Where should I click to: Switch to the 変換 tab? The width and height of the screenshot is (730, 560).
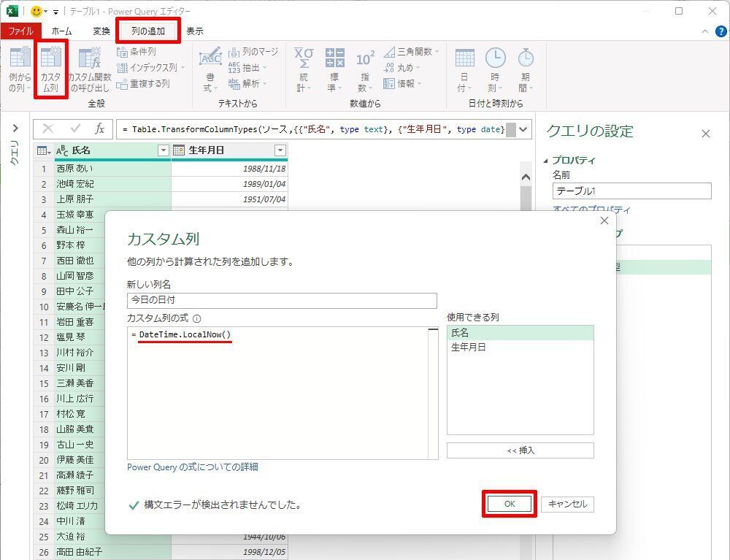(x=101, y=31)
